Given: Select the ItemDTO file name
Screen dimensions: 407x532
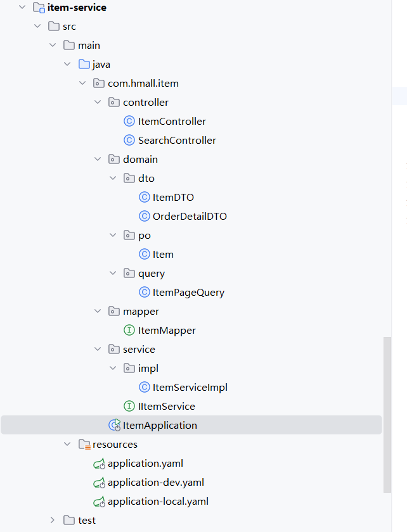Looking at the screenshot, I should coord(173,197).
